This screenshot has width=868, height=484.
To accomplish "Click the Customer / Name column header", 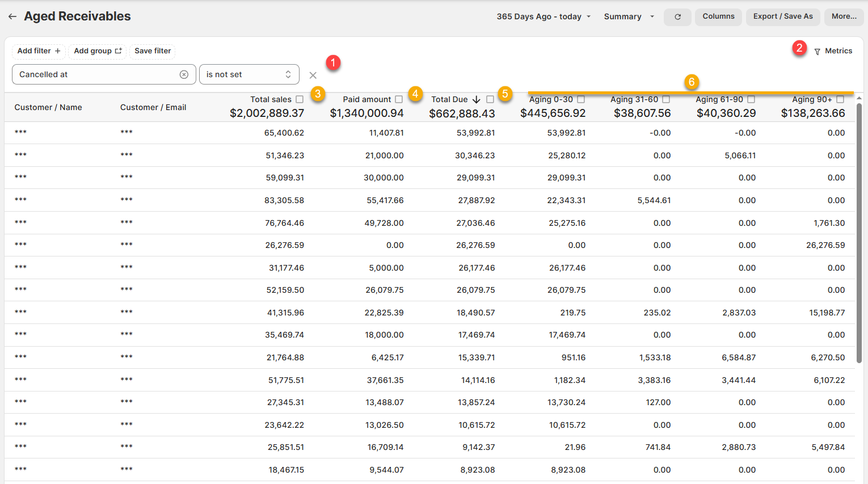I will [48, 107].
